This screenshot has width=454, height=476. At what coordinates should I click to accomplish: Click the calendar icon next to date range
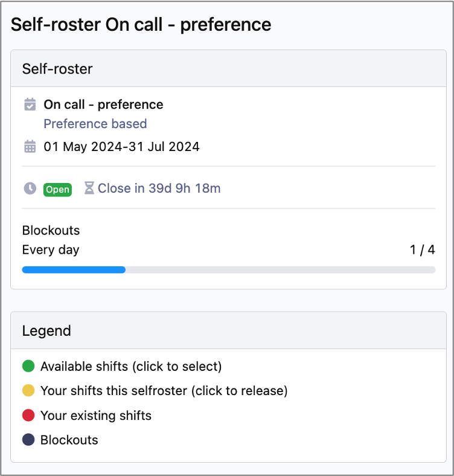[30, 146]
